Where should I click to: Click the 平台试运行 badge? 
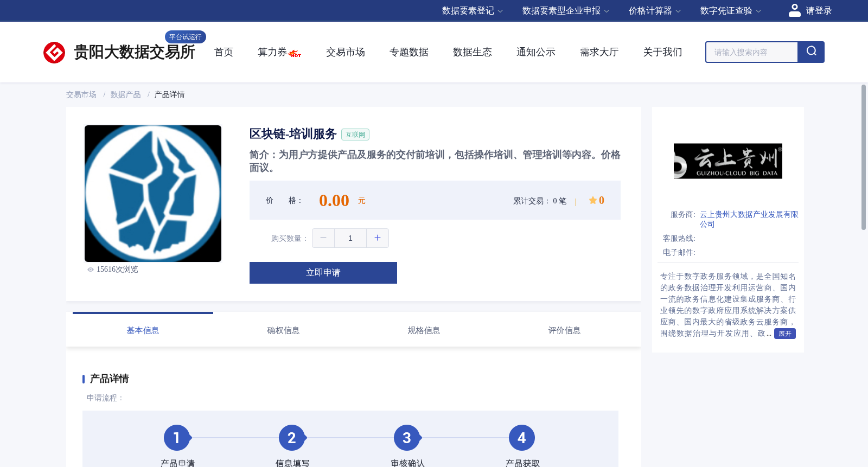[x=186, y=37]
